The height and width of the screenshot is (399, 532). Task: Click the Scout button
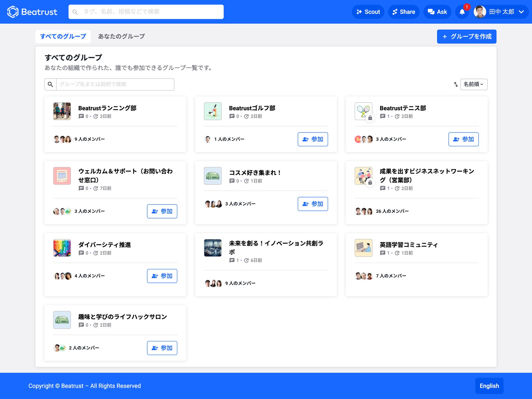click(368, 12)
